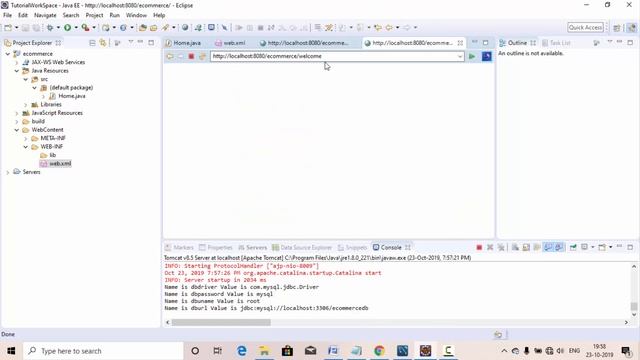The height and width of the screenshot is (360, 640).
Task: Open Chrome from the Windows taskbar
Action: click(x=379, y=351)
